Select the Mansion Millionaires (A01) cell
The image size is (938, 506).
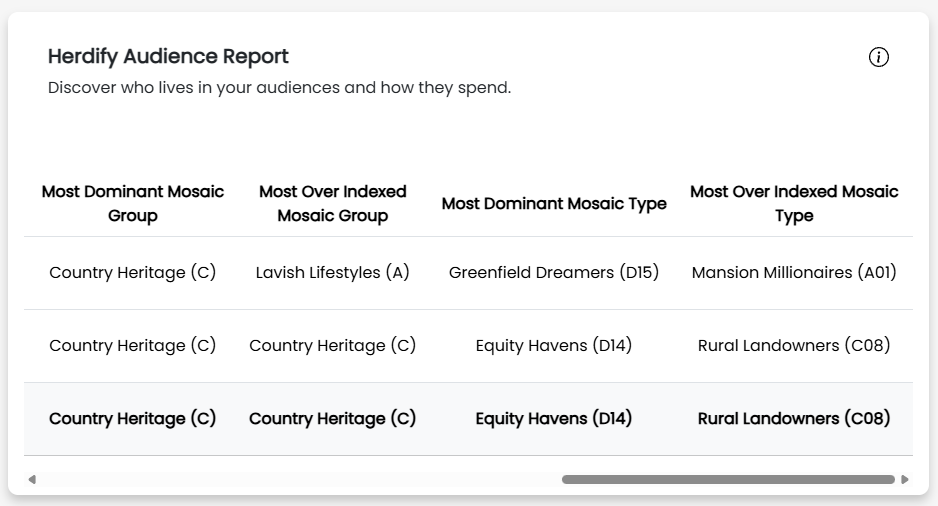[794, 272]
